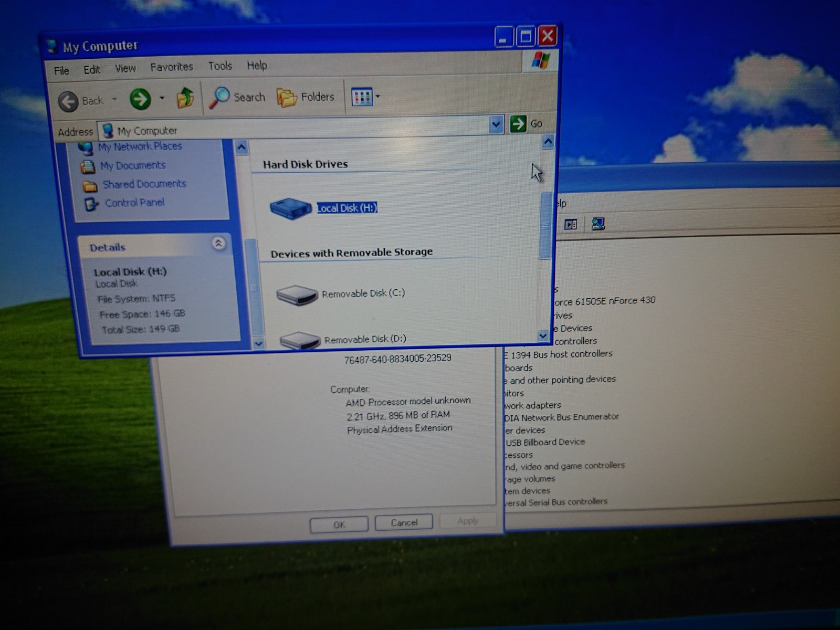840x630 pixels.
Task: Select the nForce 430 device entry
Action: pyautogui.click(x=605, y=301)
